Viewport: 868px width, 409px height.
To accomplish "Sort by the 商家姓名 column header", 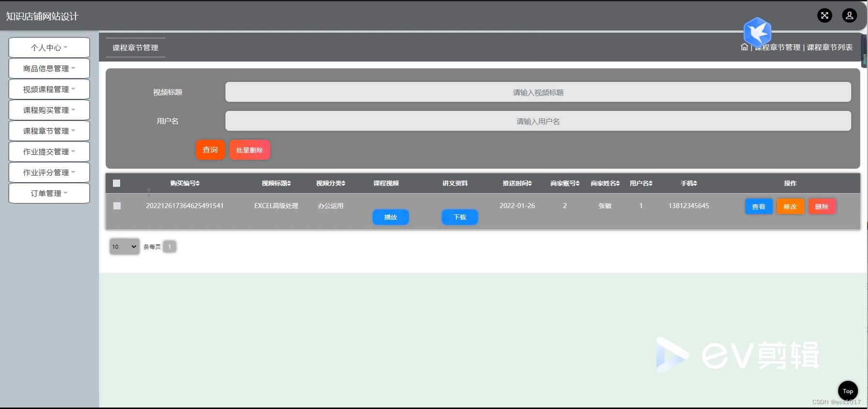I will [x=605, y=183].
